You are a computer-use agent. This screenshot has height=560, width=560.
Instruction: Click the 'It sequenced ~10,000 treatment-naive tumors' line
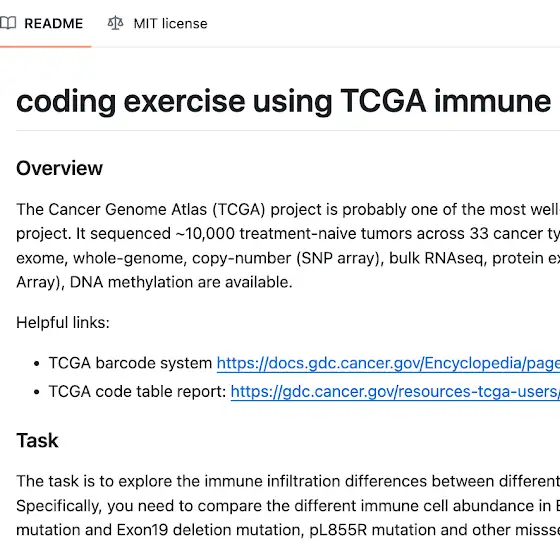pyautogui.click(x=288, y=234)
